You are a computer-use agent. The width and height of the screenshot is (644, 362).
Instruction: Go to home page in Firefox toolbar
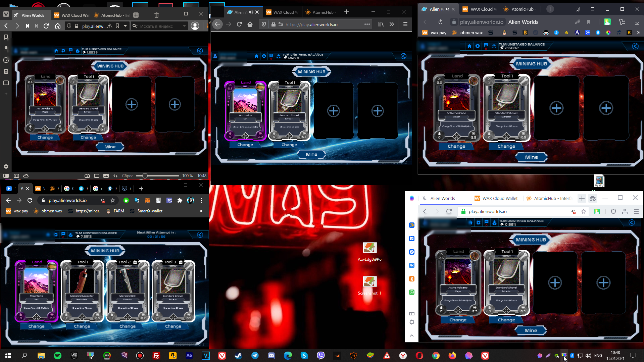[250, 24]
